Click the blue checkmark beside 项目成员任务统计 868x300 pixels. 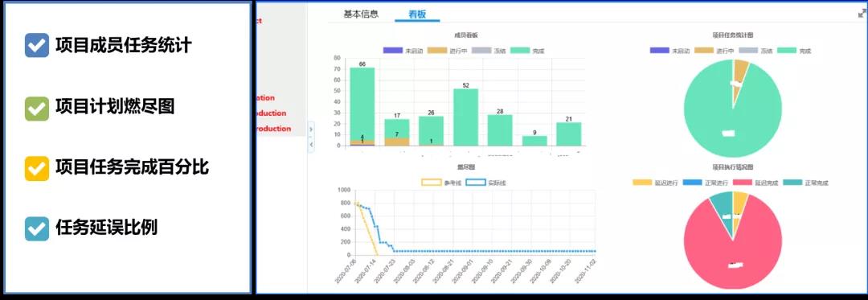coord(37,45)
